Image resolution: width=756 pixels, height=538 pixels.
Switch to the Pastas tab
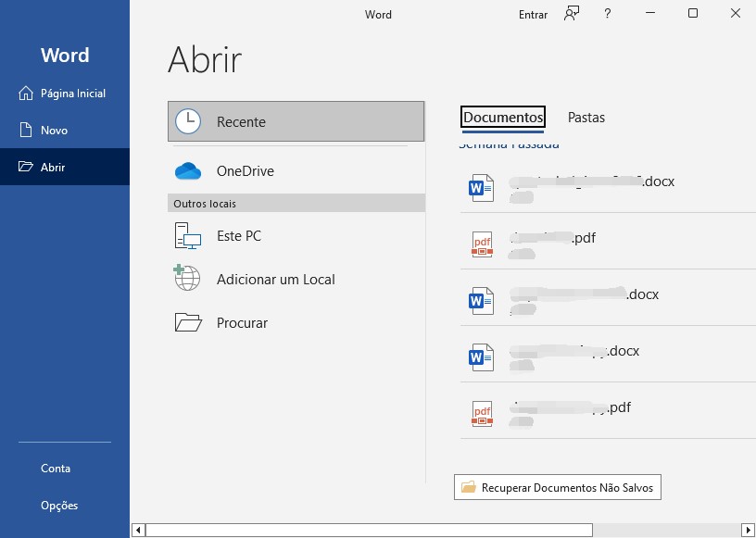pyautogui.click(x=586, y=118)
